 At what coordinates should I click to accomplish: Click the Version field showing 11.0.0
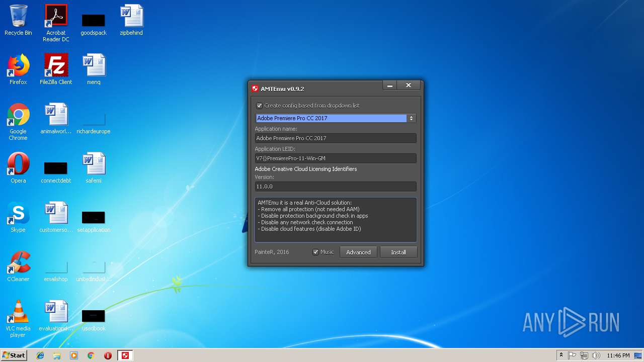pos(336,187)
